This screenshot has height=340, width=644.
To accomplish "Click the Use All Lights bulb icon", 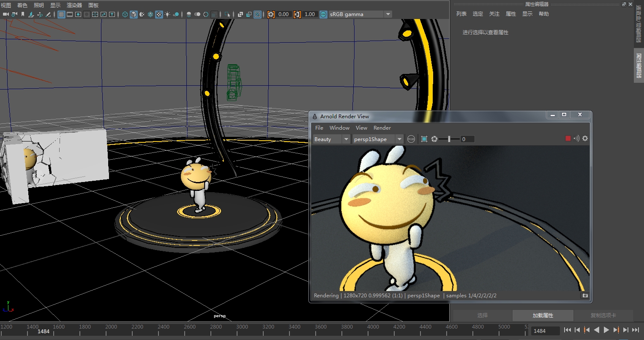I will (167, 14).
